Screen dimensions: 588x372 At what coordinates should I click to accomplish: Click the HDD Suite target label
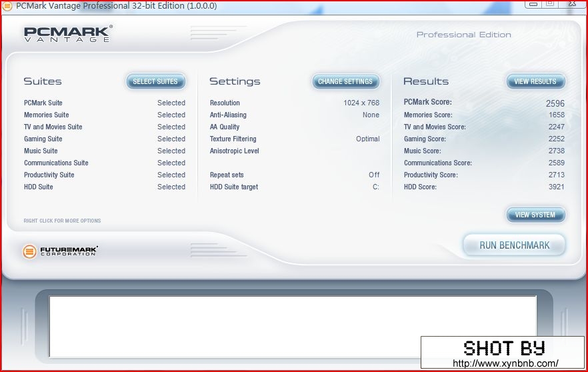[234, 187]
